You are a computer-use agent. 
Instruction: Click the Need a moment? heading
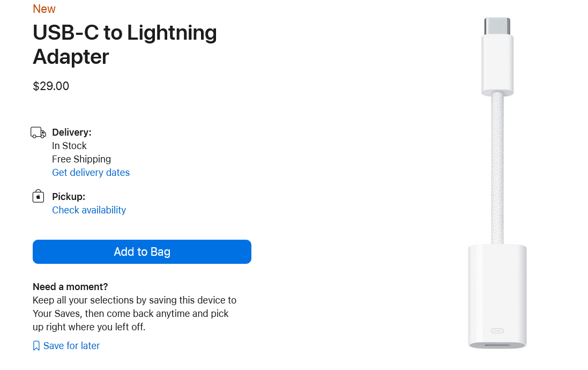(70, 286)
